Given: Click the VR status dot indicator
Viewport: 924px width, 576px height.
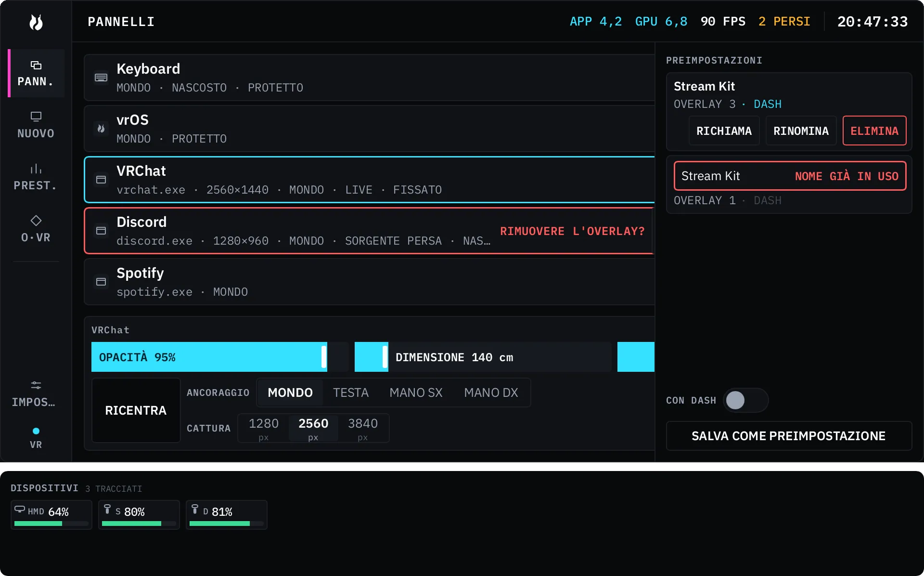Looking at the screenshot, I should [x=36, y=431].
